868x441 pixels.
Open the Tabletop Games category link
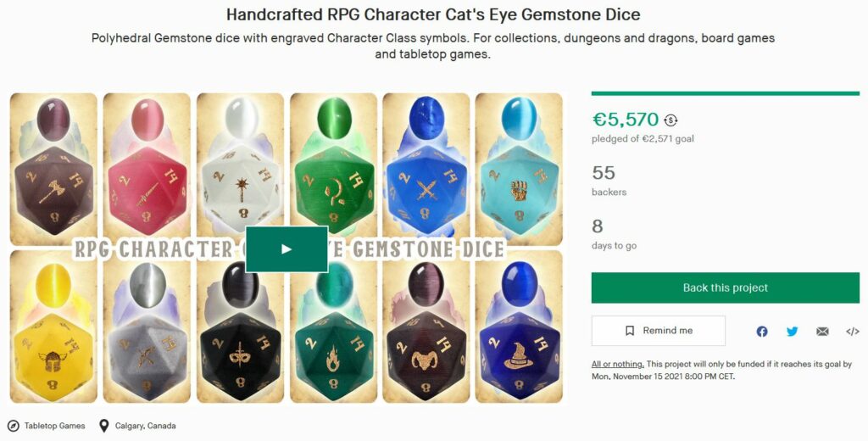[54, 426]
